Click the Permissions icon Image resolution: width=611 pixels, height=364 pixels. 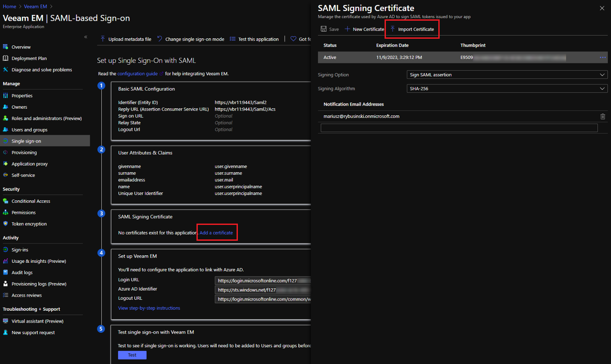(6, 213)
